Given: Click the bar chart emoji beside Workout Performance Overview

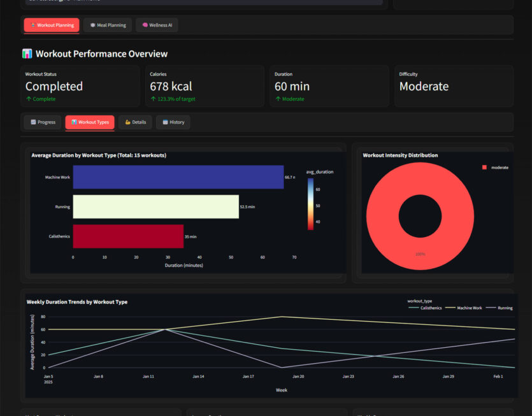Looking at the screenshot, I should (x=27, y=54).
